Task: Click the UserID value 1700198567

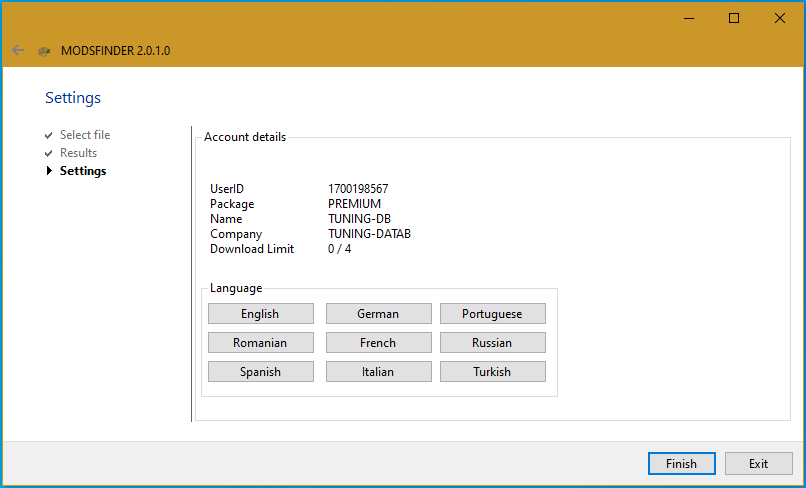Action: point(358,189)
